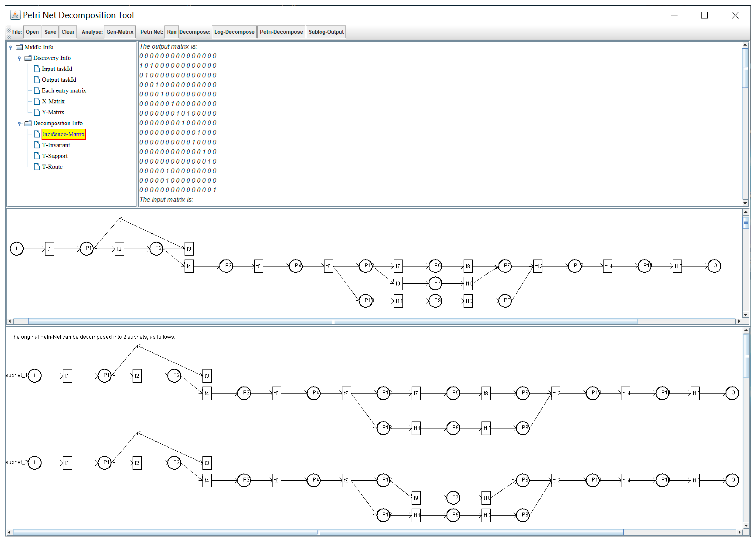
Task: Click toolbar drag handle beside File label
Action: pyautogui.click(x=9, y=32)
